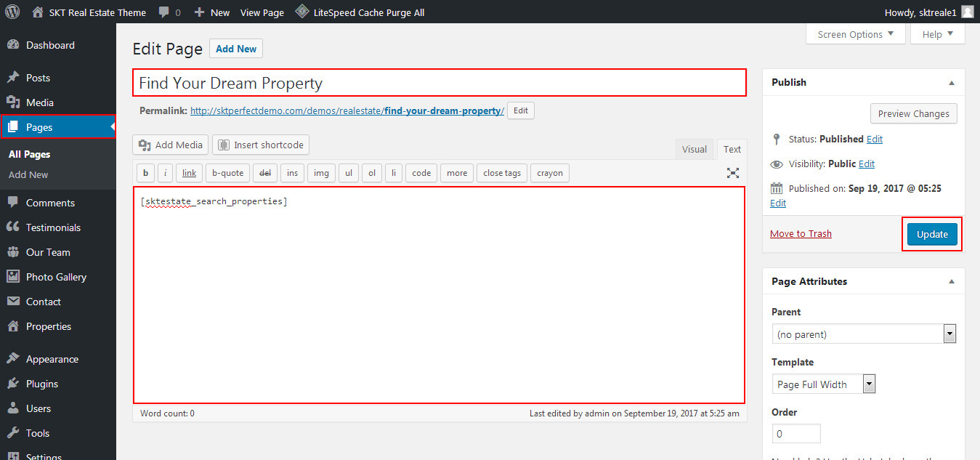980x460 pixels.
Task: Open the Pages menu in sidebar
Action: (58, 127)
